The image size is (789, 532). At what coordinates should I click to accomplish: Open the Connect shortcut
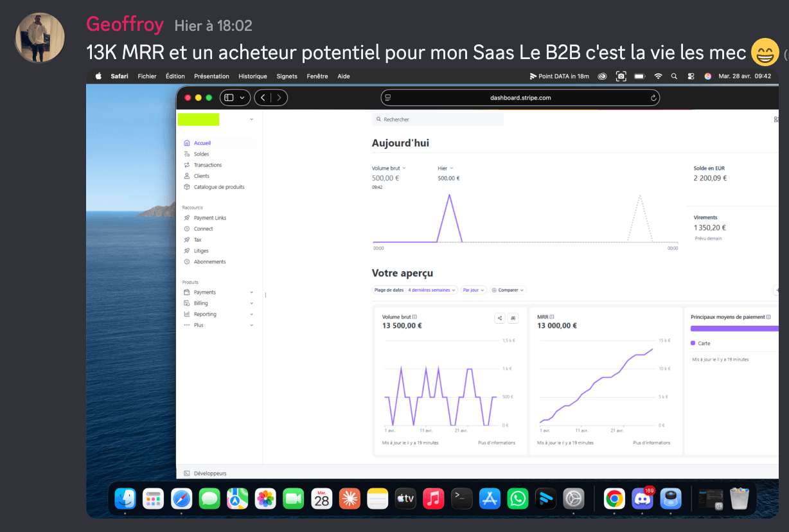pyautogui.click(x=203, y=229)
